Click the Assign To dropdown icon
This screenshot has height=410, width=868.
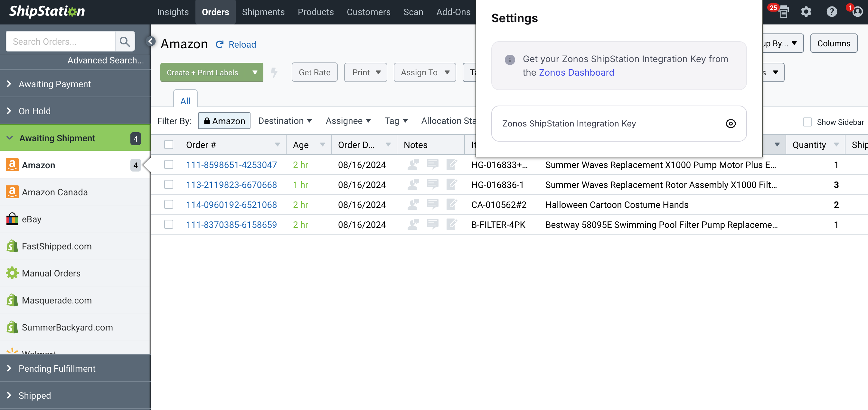click(x=448, y=72)
